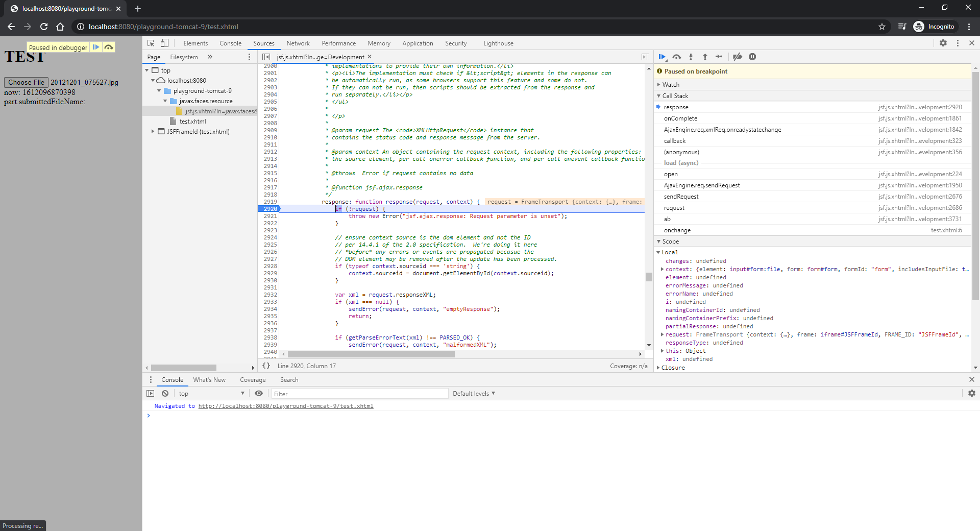Open the Default levels dropdown
980x531 pixels.
point(473,393)
